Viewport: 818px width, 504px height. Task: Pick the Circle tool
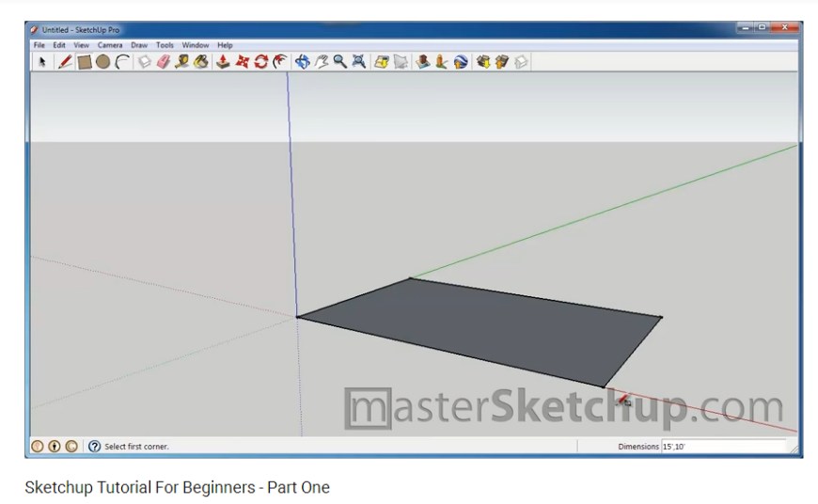103,62
